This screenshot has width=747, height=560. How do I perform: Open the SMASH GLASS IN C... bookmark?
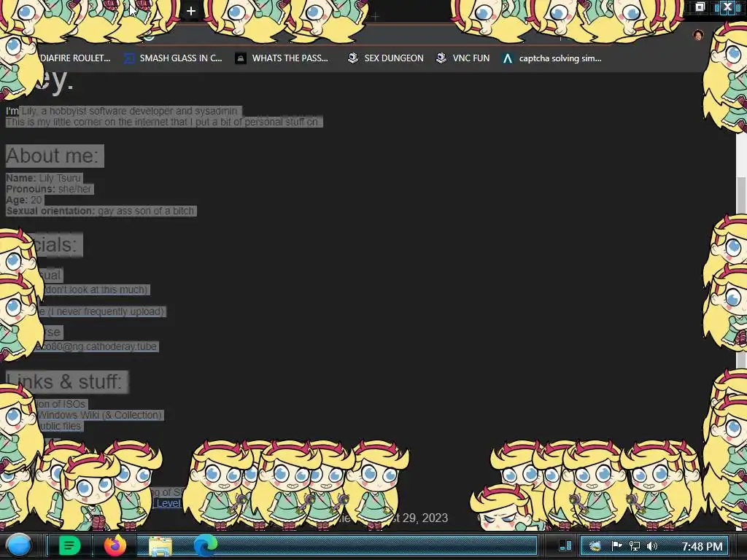(181, 58)
